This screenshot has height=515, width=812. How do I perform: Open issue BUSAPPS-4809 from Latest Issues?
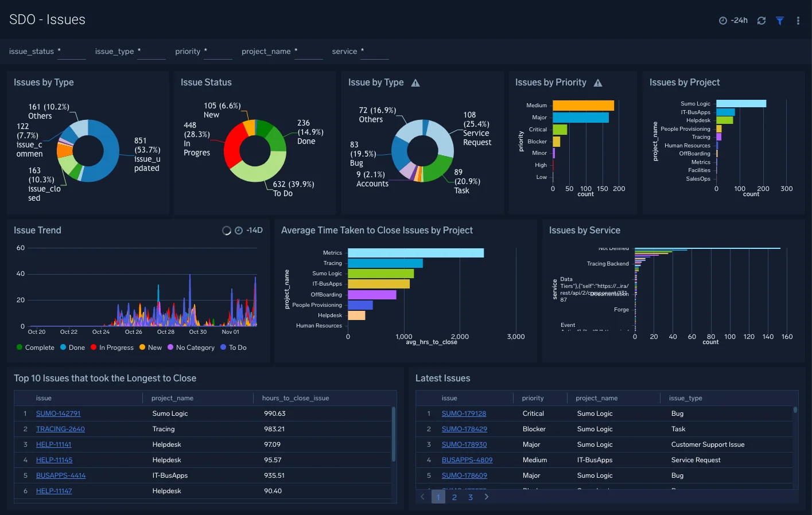(x=467, y=459)
